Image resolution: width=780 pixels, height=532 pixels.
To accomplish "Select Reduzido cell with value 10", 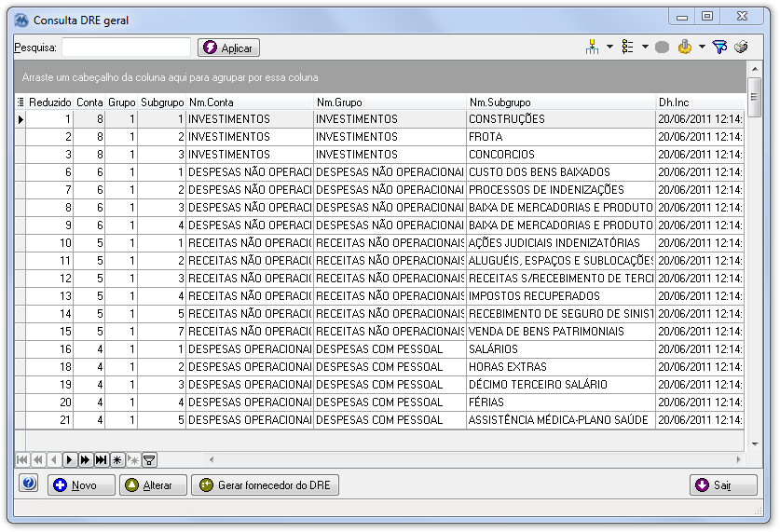I will point(49,243).
